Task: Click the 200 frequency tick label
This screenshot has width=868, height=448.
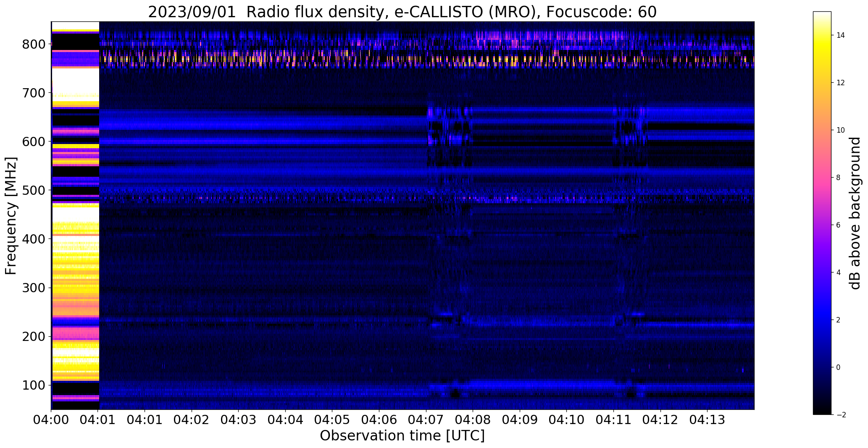Action: [34, 336]
